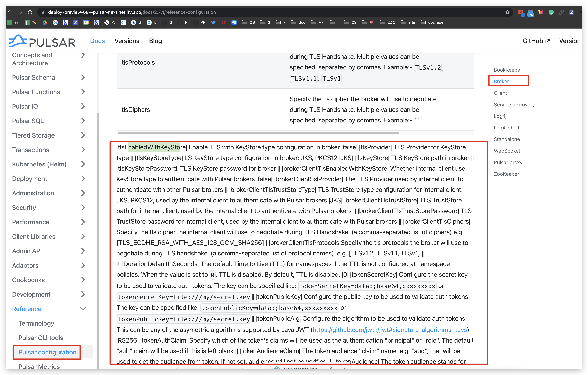Viewport: 588px width, 375px height.
Task: Open the Google Drive bookmark icon
Action: (x=45, y=22)
